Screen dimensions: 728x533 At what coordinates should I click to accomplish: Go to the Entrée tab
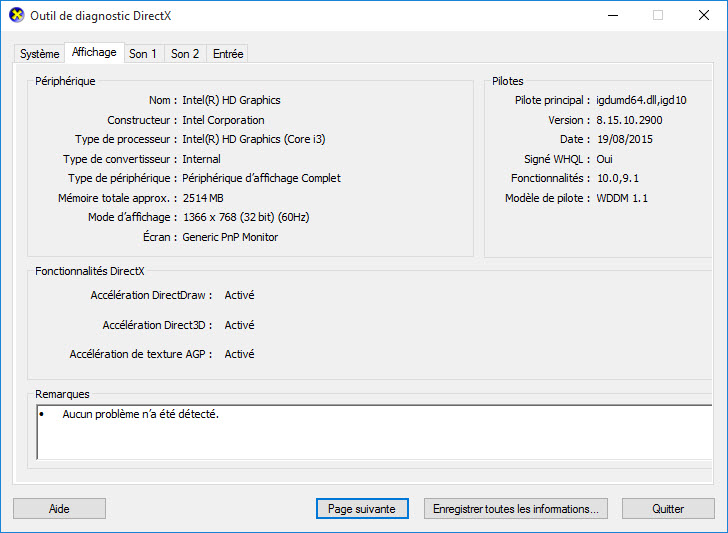[228, 54]
